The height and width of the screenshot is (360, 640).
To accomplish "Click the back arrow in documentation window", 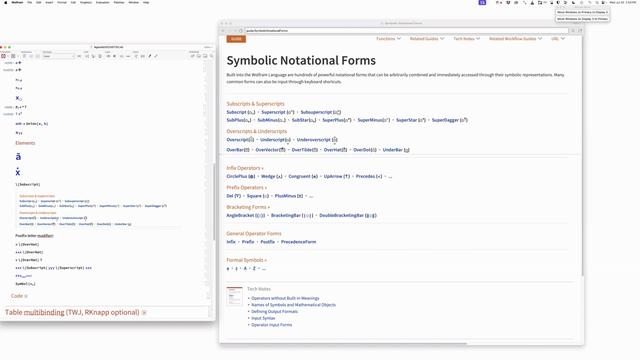I will coord(223,31).
